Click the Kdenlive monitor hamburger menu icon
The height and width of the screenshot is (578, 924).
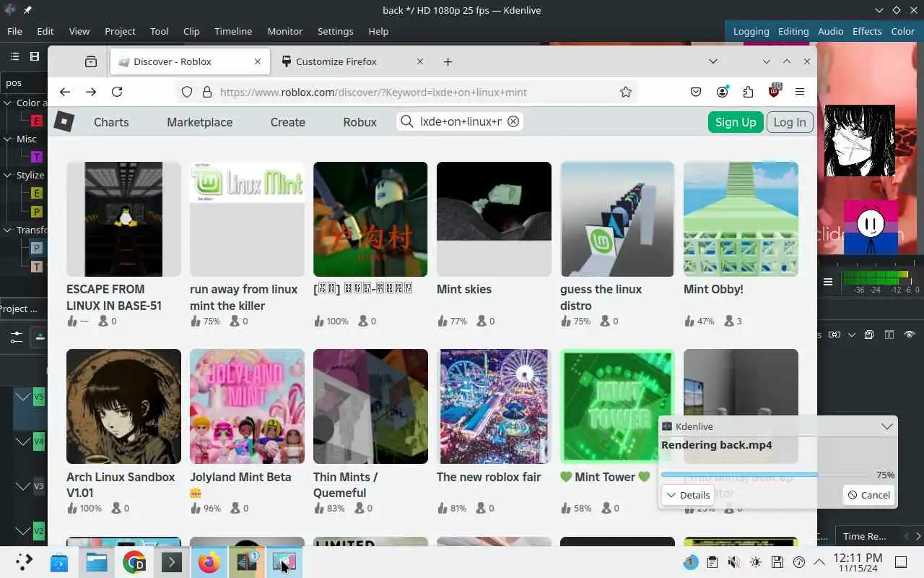[x=828, y=282]
